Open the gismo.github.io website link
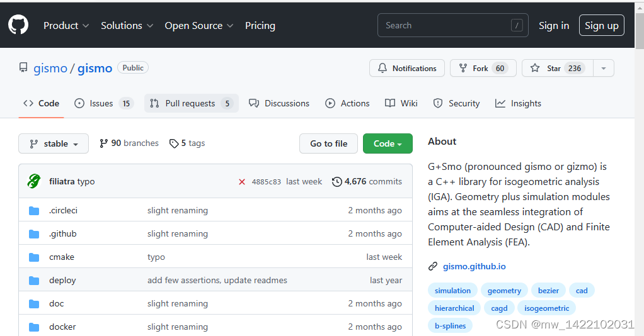Screen dimensions: 644x336 (474, 266)
